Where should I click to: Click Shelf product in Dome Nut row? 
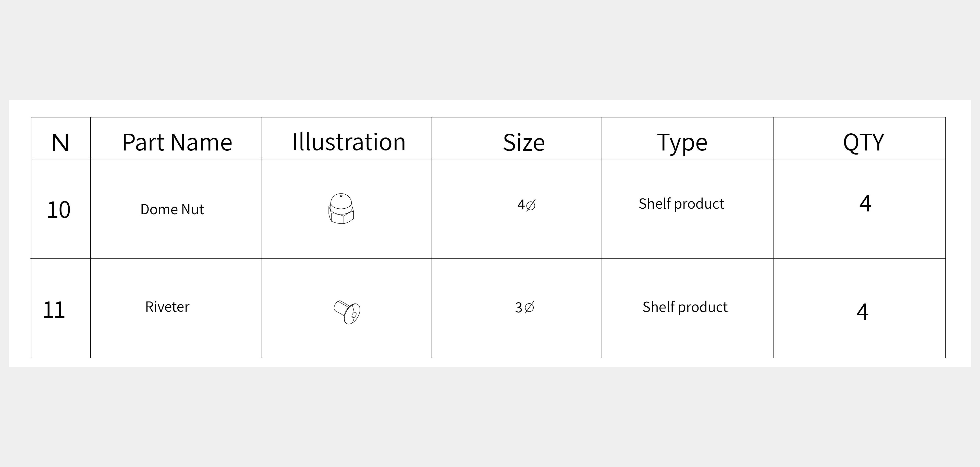[681, 204]
